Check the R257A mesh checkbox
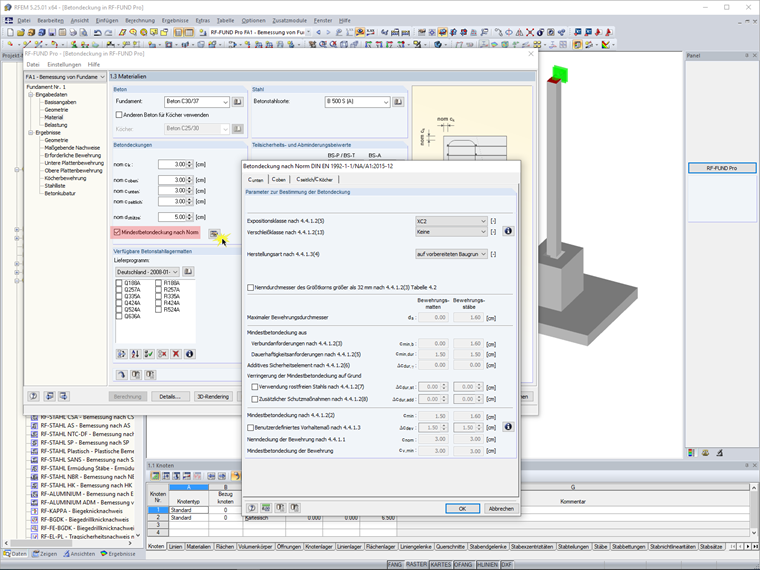This screenshot has height=570, width=760. (x=158, y=289)
